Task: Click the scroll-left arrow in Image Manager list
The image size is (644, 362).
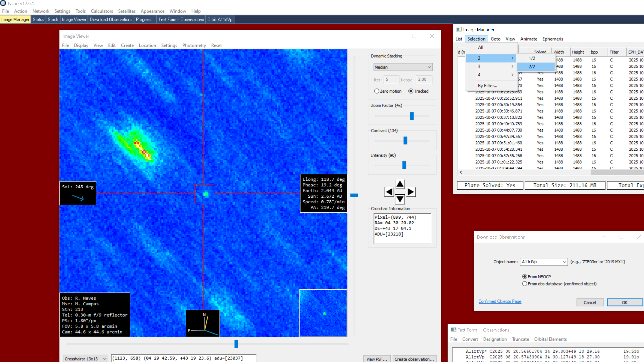Action: click(461, 172)
